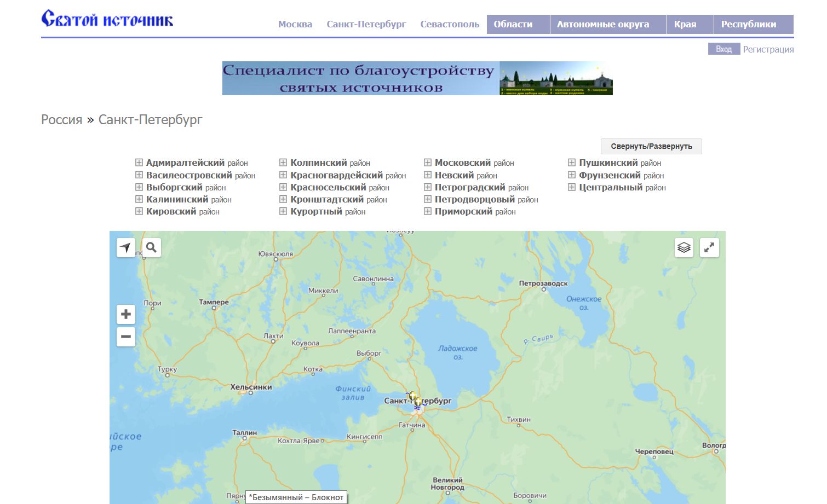Expand the Невский район entry

[428, 175]
